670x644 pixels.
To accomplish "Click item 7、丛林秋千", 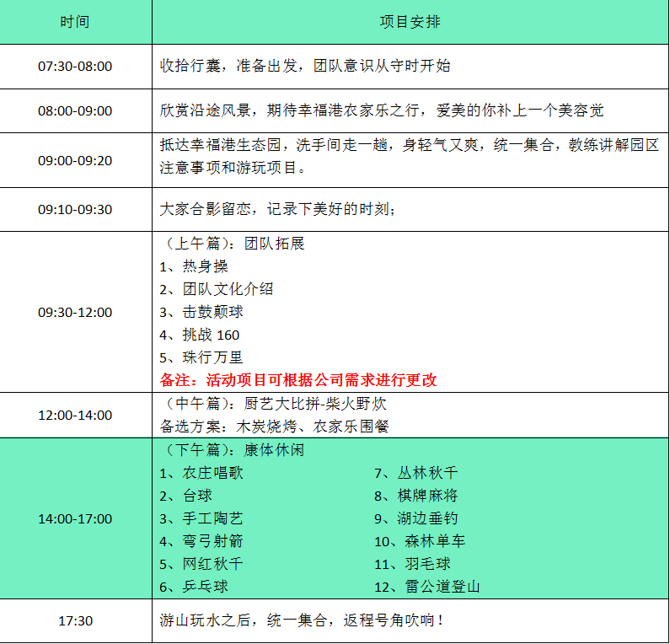I will [416, 473].
